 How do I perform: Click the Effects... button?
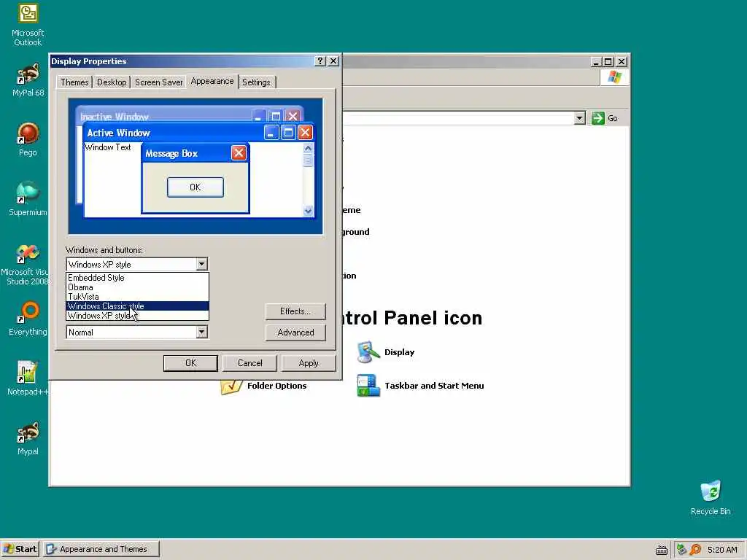point(295,311)
